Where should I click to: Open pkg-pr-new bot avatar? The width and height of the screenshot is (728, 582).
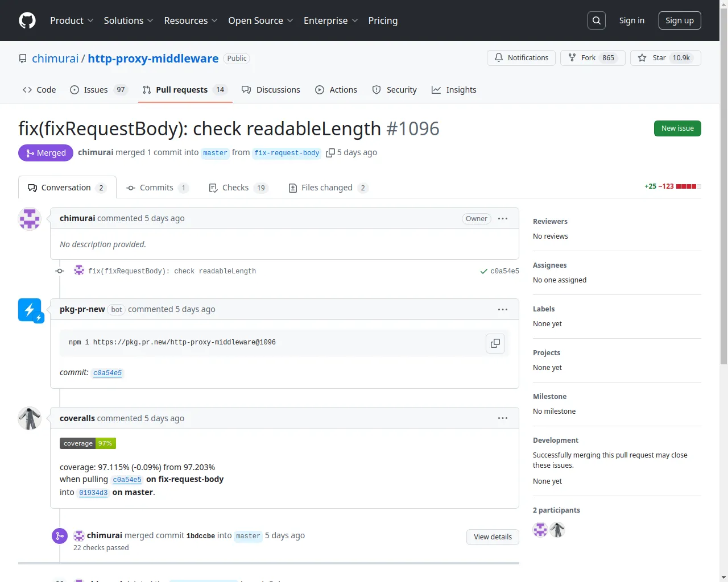[31, 310]
